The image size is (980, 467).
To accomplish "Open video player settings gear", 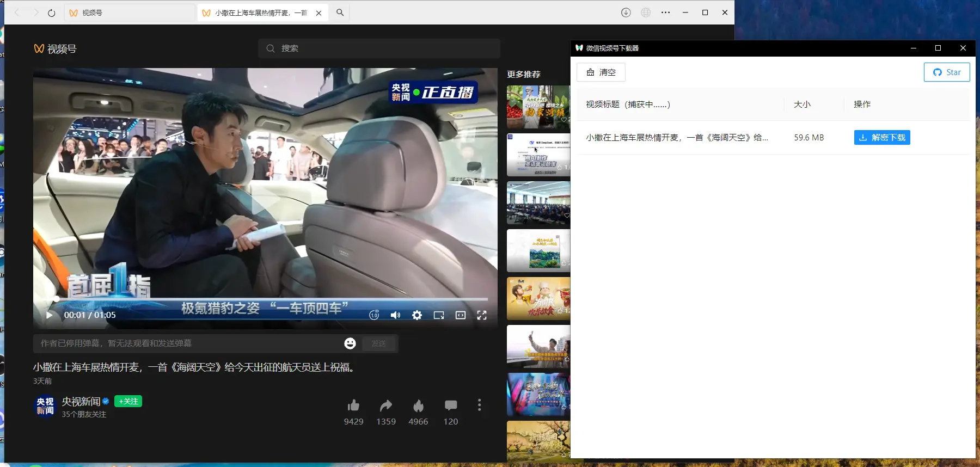I will (417, 315).
